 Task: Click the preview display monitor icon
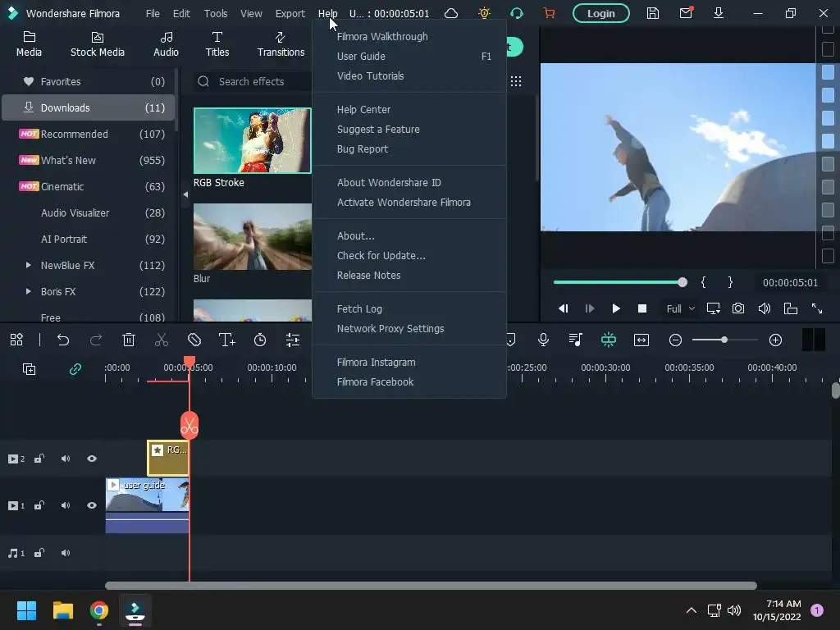tap(713, 308)
